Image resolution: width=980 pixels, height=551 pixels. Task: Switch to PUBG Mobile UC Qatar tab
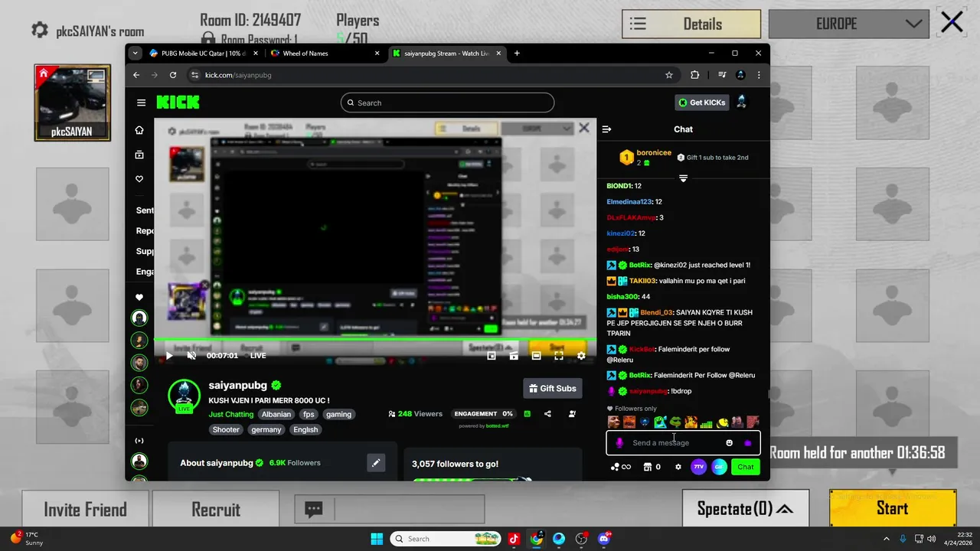tap(202, 54)
